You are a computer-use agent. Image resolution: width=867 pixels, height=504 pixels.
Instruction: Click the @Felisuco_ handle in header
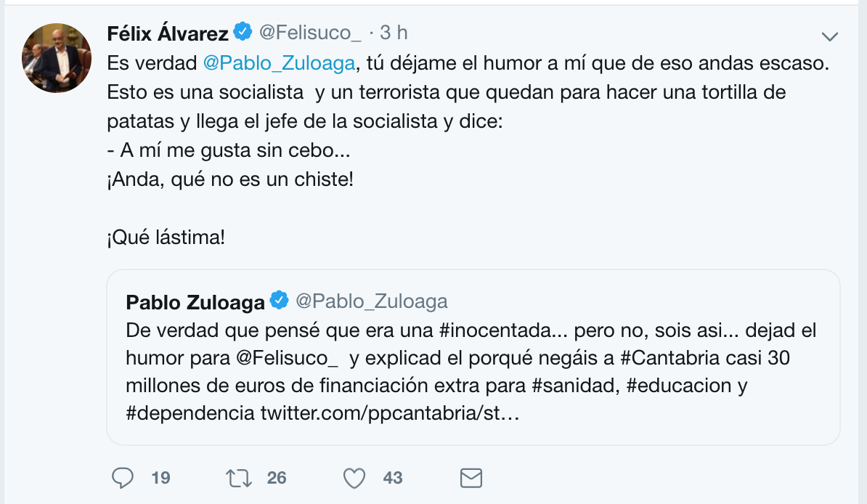(x=310, y=33)
